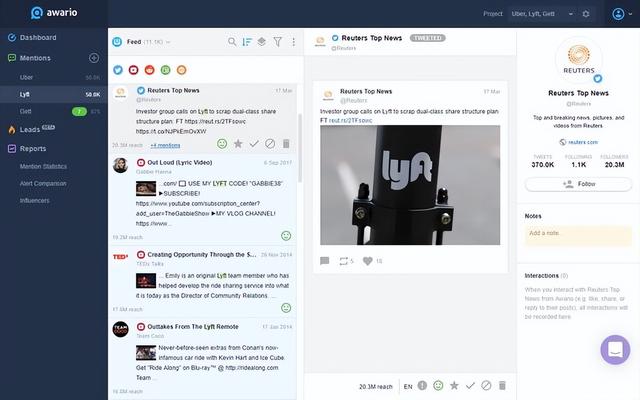
Task: Click the 'Add a note...' field
Action: [578, 233]
